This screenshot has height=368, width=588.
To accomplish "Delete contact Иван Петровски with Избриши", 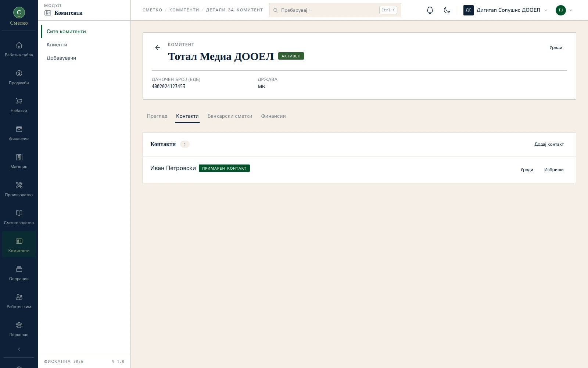I will click(554, 170).
